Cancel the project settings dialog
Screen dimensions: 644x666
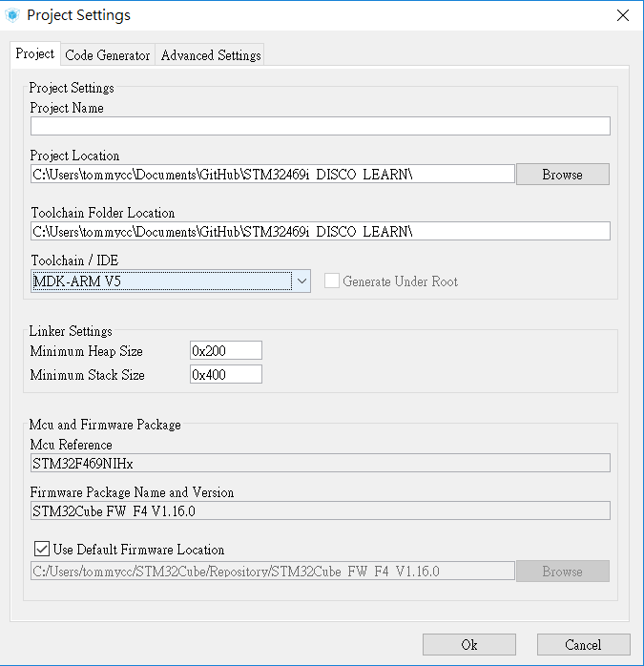(583, 644)
